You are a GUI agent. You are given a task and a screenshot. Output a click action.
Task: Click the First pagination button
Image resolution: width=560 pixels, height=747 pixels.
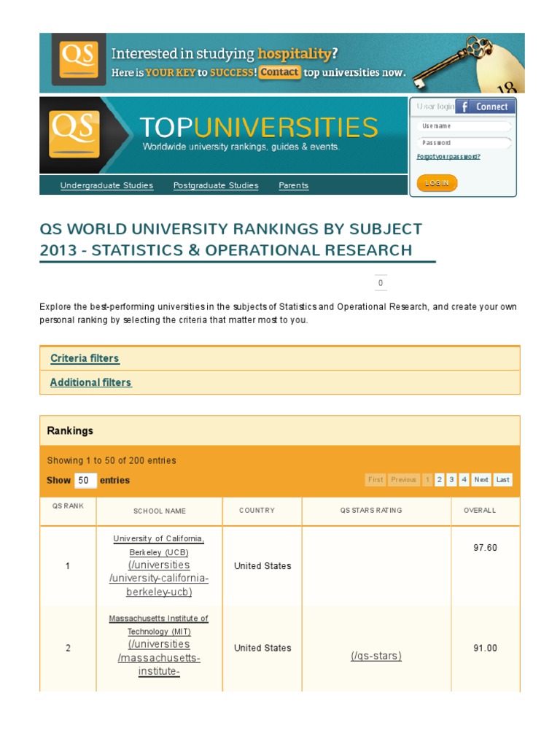coord(376,480)
